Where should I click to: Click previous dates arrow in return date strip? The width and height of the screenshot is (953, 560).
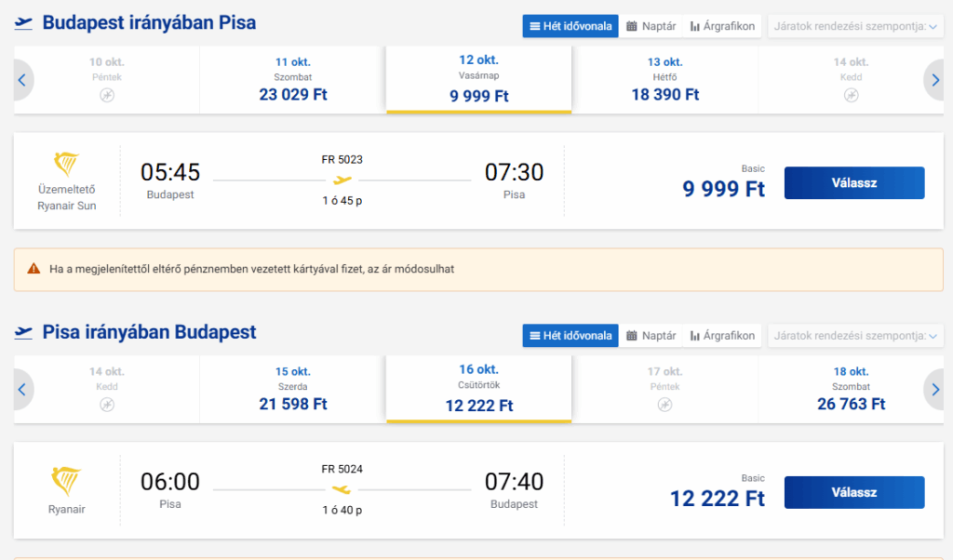23,390
